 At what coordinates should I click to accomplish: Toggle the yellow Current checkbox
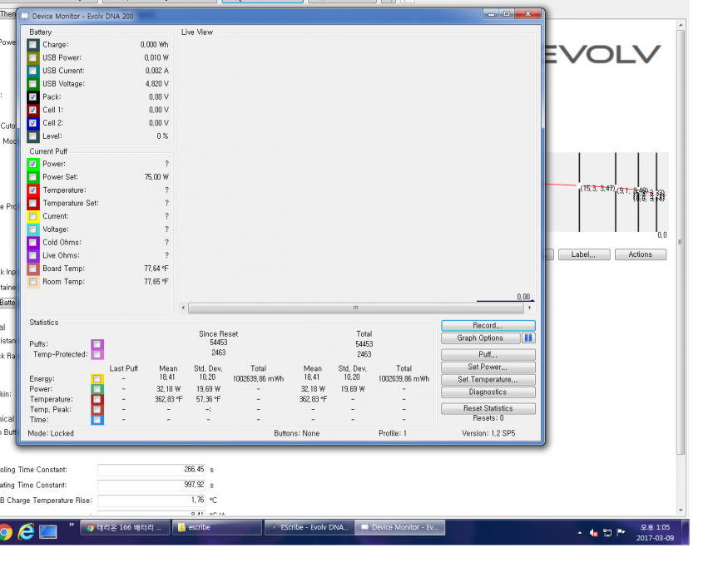point(32,216)
